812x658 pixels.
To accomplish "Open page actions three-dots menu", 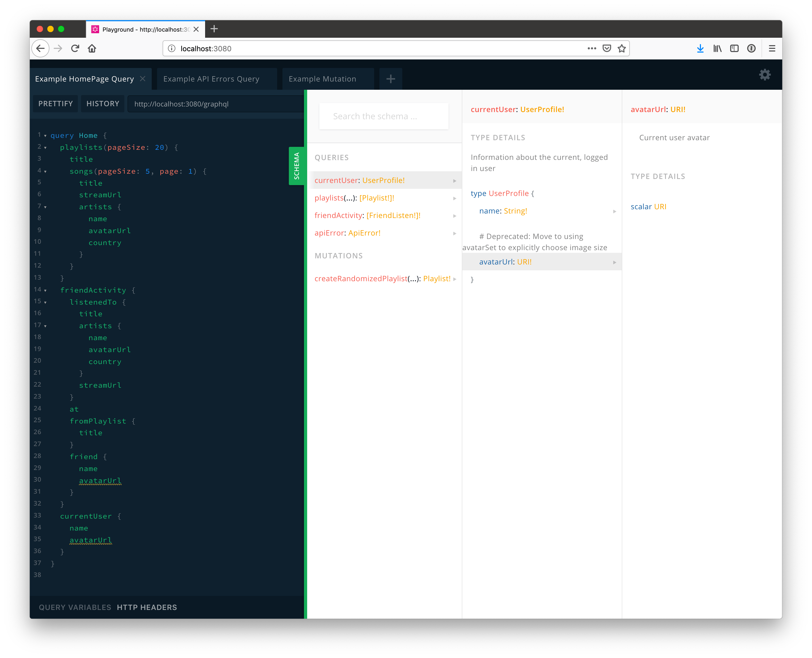I will click(592, 49).
